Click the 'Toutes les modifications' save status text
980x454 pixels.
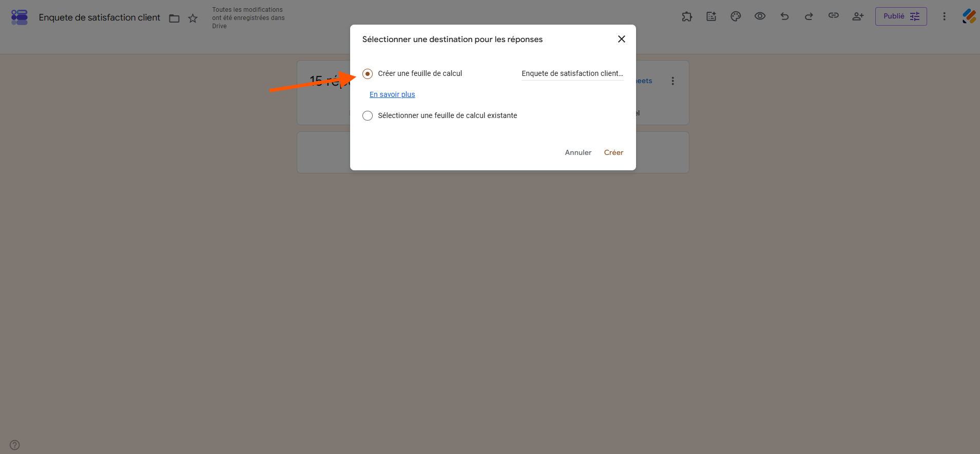pyautogui.click(x=248, y=18)
